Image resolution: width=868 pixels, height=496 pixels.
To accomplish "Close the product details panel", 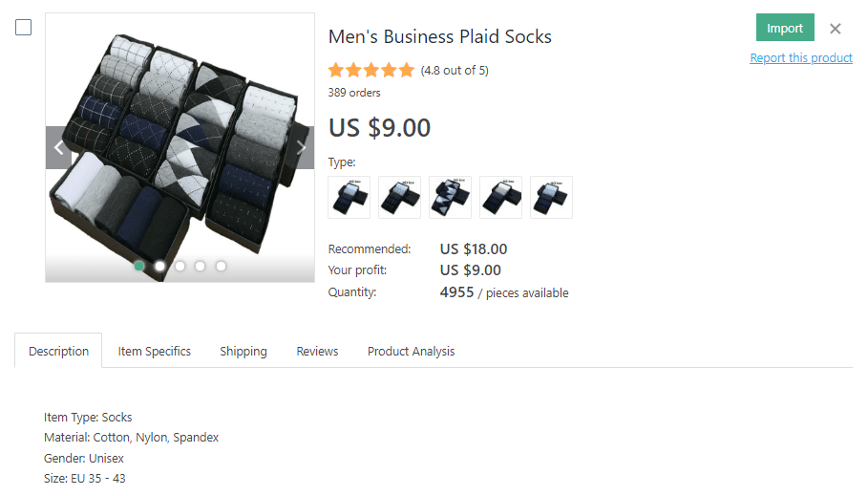I will [836, 29].
